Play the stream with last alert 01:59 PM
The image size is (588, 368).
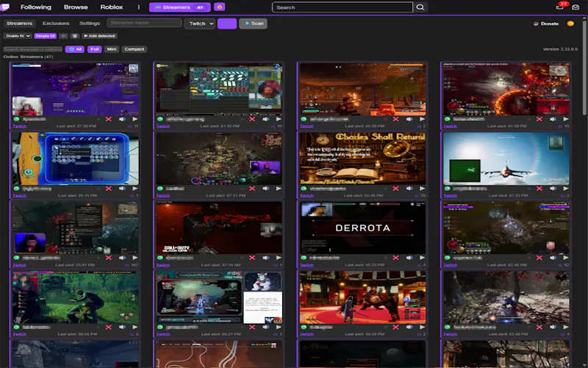click(x=566, y=119)
